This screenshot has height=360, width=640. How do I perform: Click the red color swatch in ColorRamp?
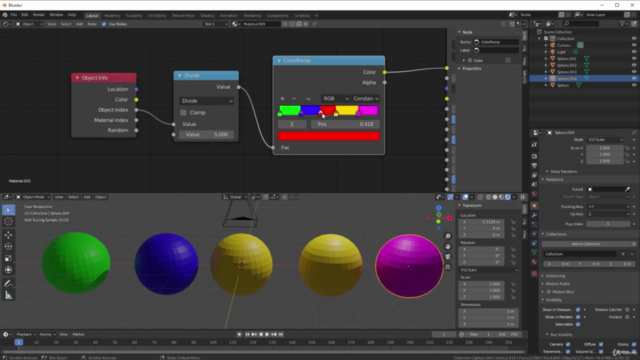(329, 136)
